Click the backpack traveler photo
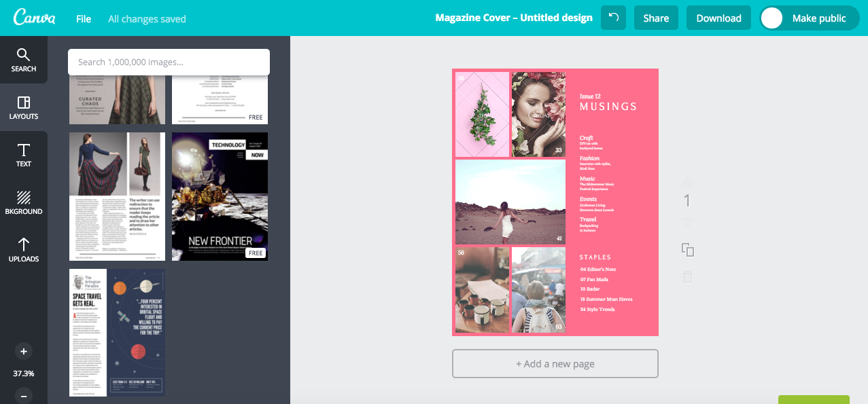The height and width of the screenshot is (404, 868). coord(538,290)
